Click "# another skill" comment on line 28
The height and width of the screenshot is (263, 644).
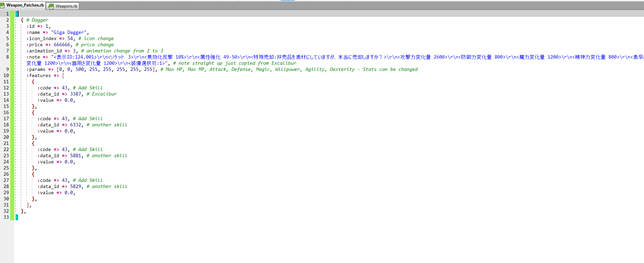pyautogui.click(x=107, y=186)
